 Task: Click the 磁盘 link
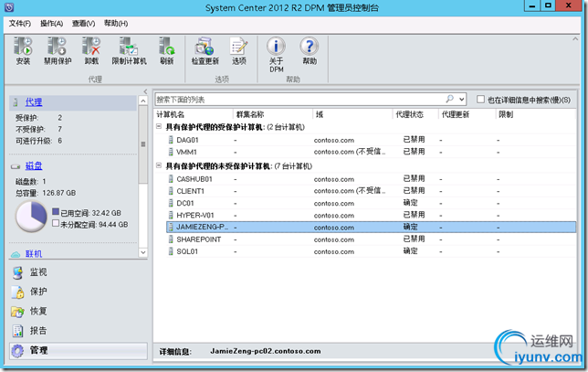34,166
